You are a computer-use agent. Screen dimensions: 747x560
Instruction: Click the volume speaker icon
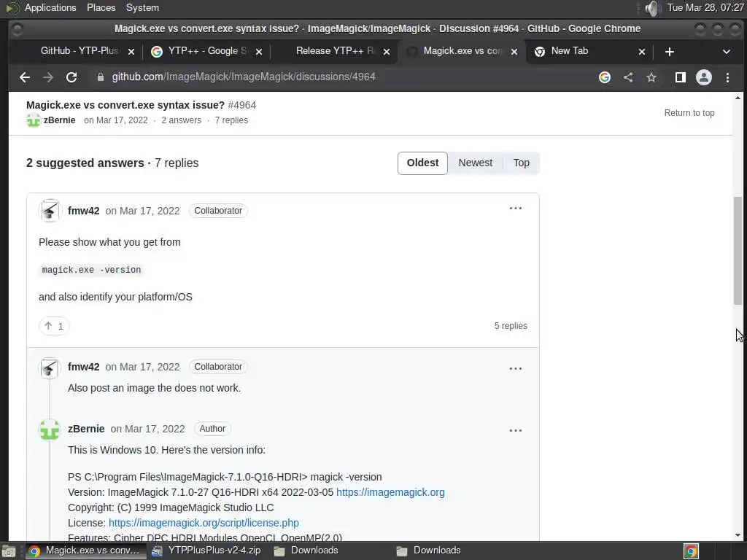pyautogui.click(x=651, y=8)
